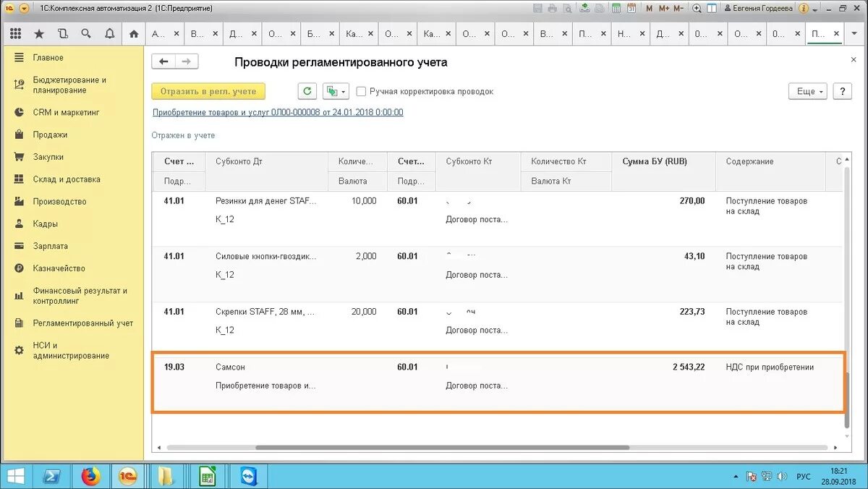Click the M- memory subtract button

(678, 8)
